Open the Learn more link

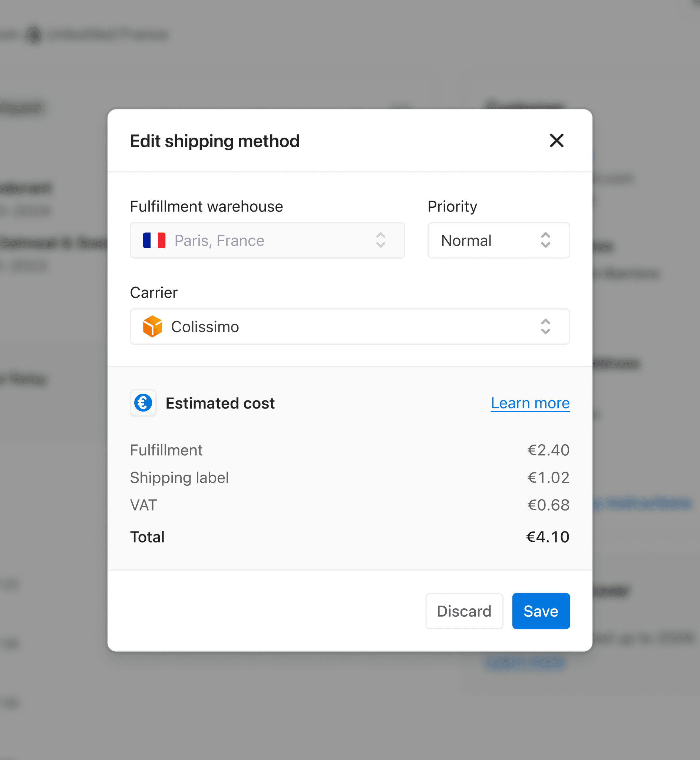point(530,403)
